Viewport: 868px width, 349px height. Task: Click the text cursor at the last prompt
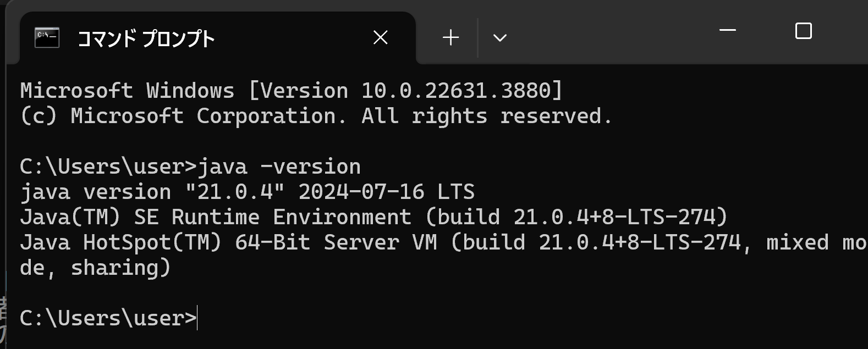tap(197, 318)
